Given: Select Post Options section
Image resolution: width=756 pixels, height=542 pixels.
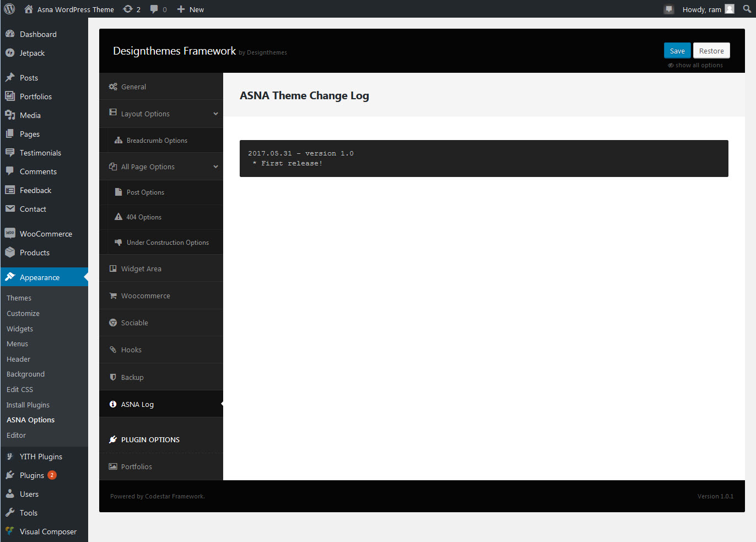Looking at the screenshot, I should (x=161, y=192).
